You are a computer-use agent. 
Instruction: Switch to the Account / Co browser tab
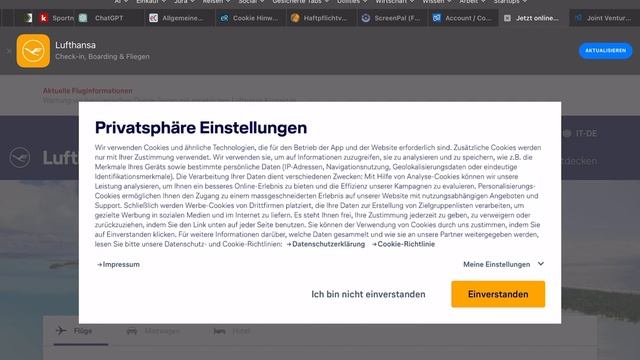click(x=463, y=18)
